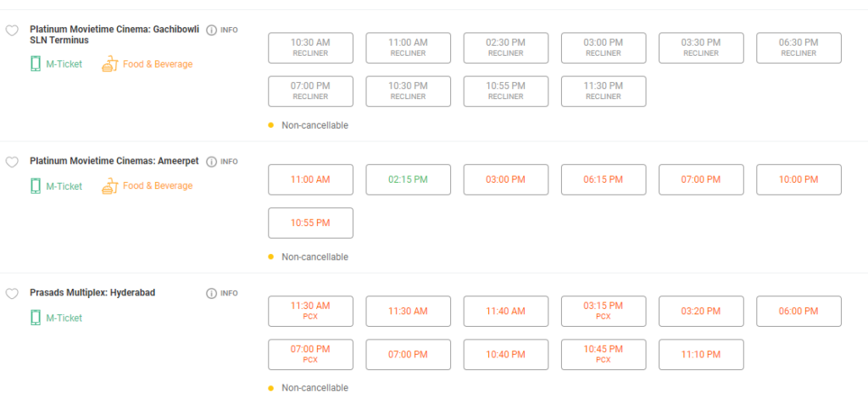Toggle heart for Platinum Movietime Cinemas Ameerpet

[x=12, y=162]
